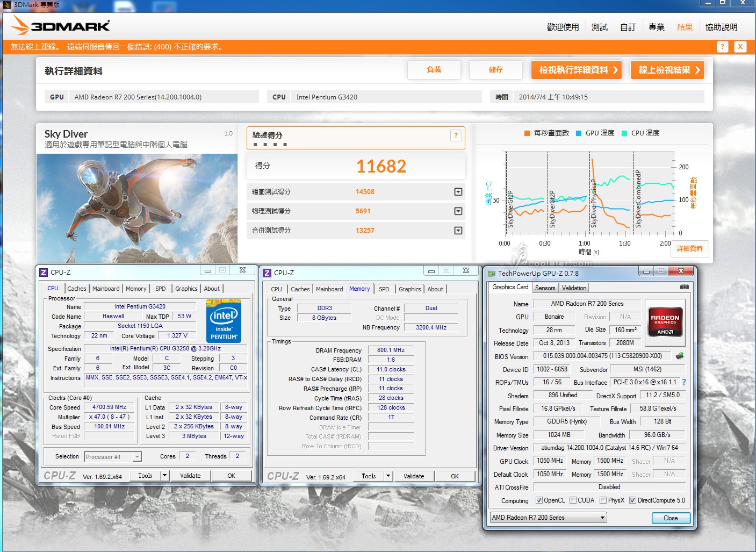This screenshot has width=756, height=552.
Task: Click the GPU-Z screenshot camera icon
Action: pyautogui.click(x=684, y=287)
